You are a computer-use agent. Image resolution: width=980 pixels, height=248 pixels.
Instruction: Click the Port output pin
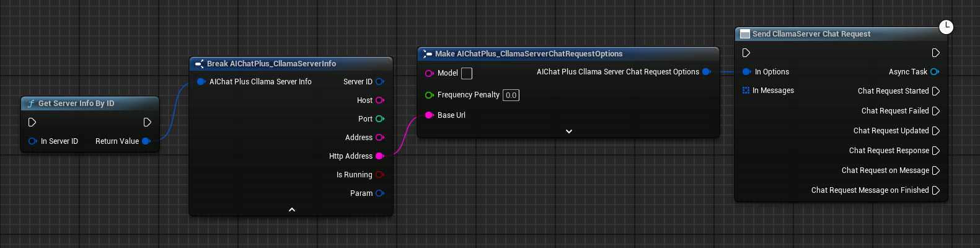(380, 119)
